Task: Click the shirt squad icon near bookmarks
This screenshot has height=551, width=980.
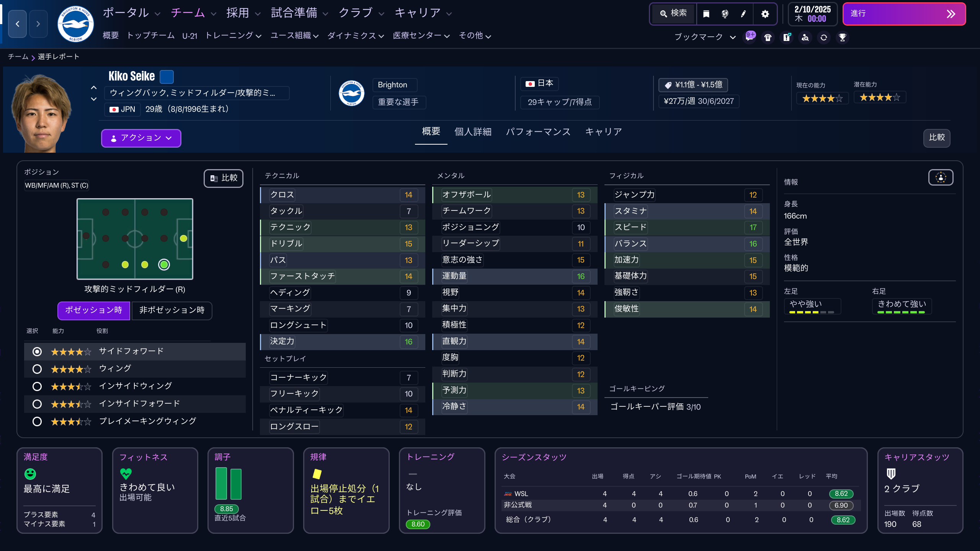Action: coord(767,37)
